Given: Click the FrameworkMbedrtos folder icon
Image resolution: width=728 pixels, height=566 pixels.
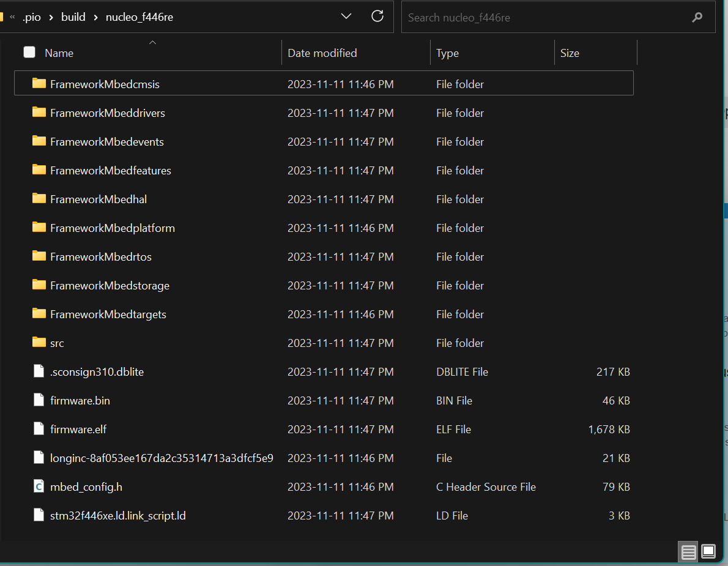Looking at the screenshot, I should click(39, 256).
